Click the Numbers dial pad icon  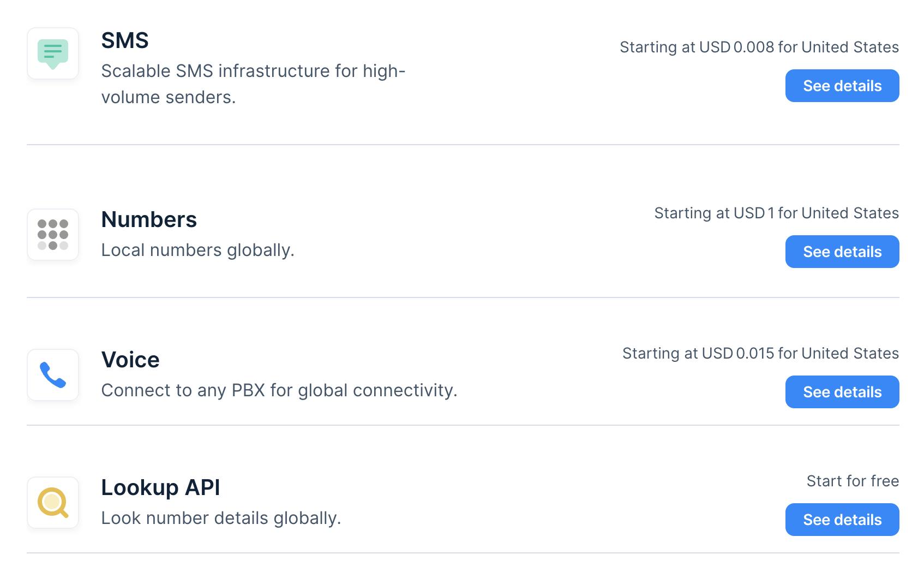point(53,235)
